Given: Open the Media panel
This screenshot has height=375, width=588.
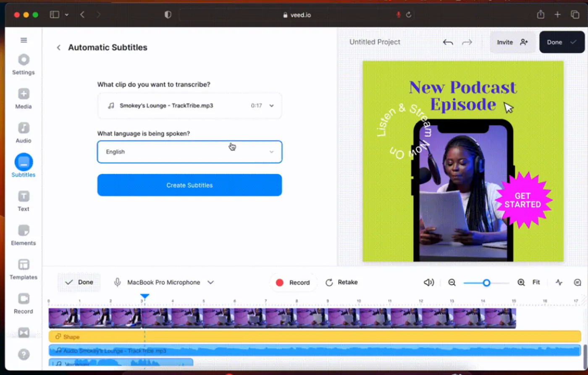Looking at the screenshot, I should pyautogui.click(x=24, y=99).
